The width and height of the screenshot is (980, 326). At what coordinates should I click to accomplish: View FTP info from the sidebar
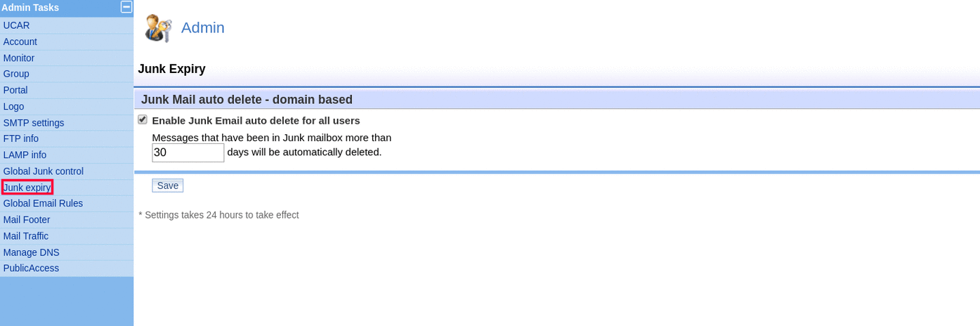pos(21,138)
